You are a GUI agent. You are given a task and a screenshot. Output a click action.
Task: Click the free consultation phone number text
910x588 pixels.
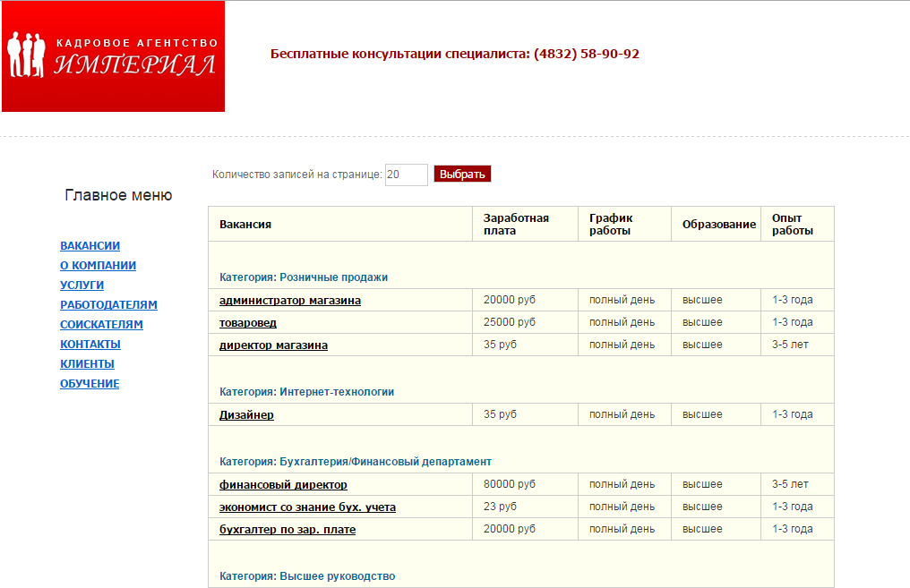click(x=454, y=54)
